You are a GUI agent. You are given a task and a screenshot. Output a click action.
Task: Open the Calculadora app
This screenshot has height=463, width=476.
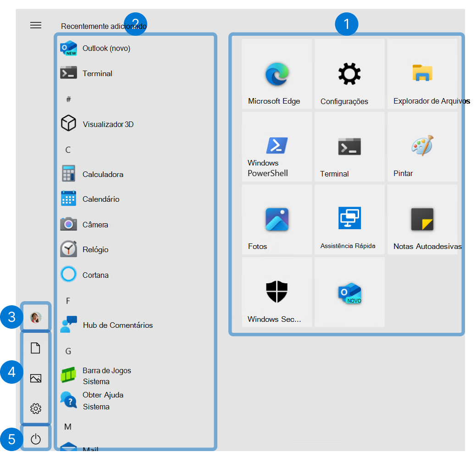click(92, 174)
